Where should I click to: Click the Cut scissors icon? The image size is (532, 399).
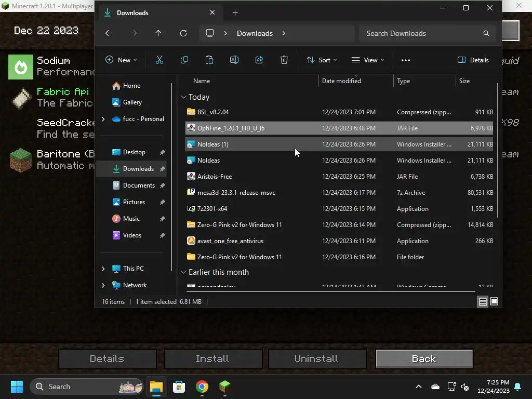159,60
